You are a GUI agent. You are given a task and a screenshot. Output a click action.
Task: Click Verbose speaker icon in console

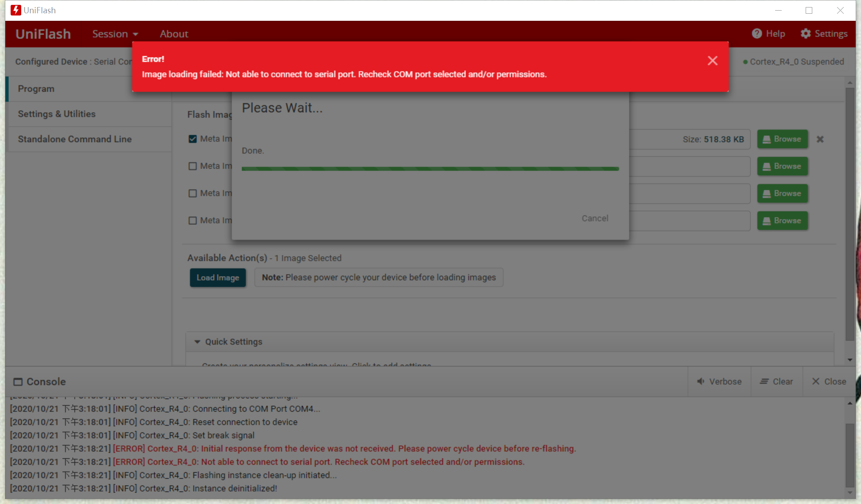click(x=701, y=381)
